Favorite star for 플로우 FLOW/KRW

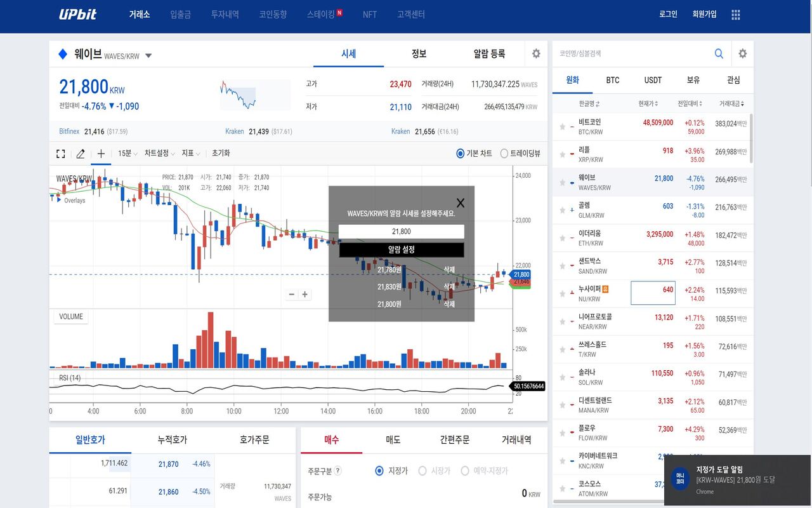tap(562, 433)
